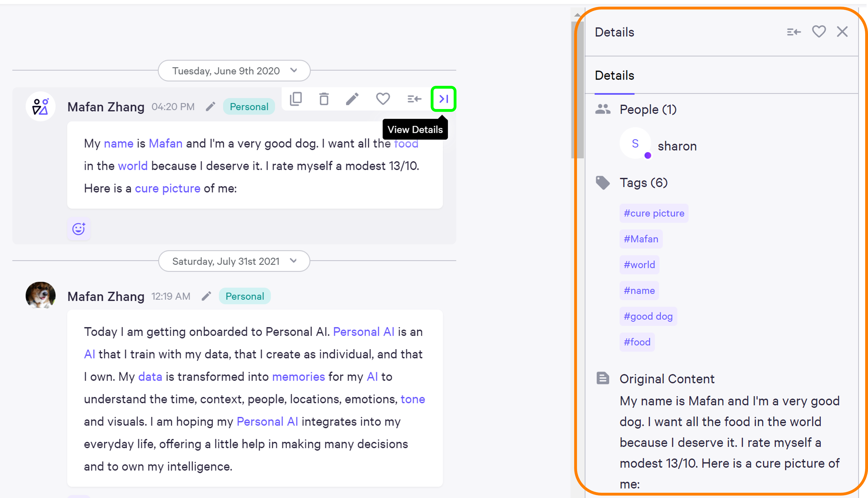The width and height of the screenshot is (868, 498).
Task: Edit the 12:19 AM timestamp pencil
Action: (x=206, y=296)
